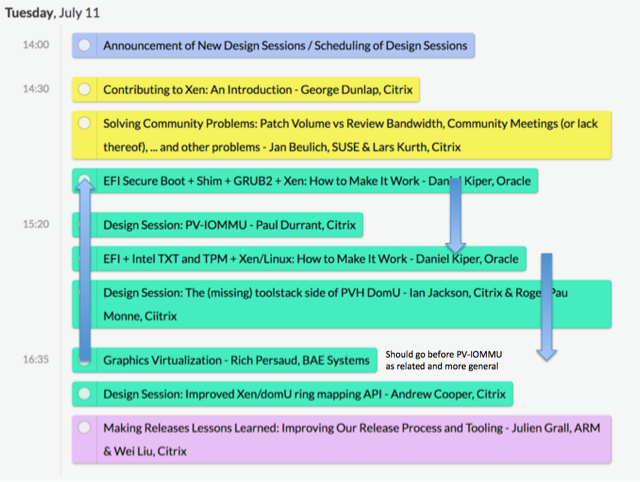Viewport: 640px width, 482px height.
Task: Check circle beside Making Releases Lessons Learned
Action: point(85,428)
